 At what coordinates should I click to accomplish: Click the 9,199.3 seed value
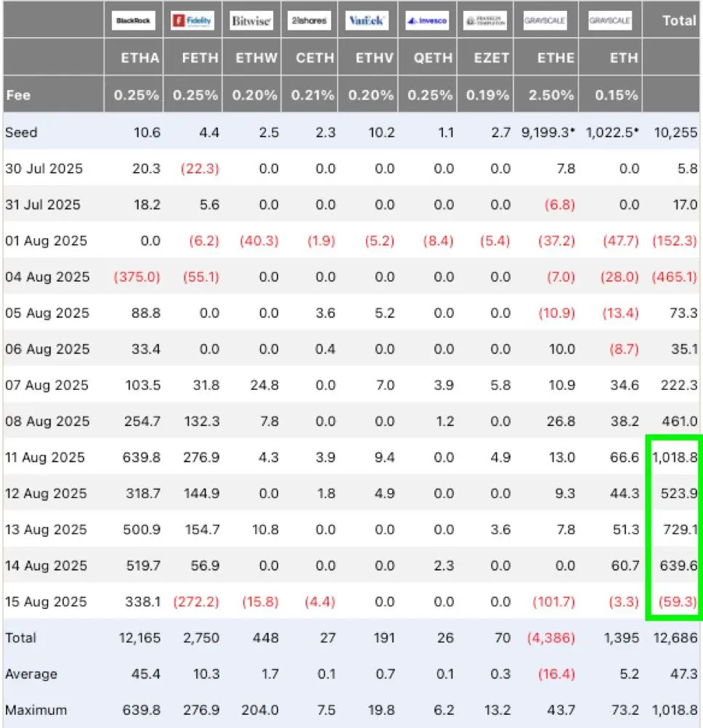[548, 132]
